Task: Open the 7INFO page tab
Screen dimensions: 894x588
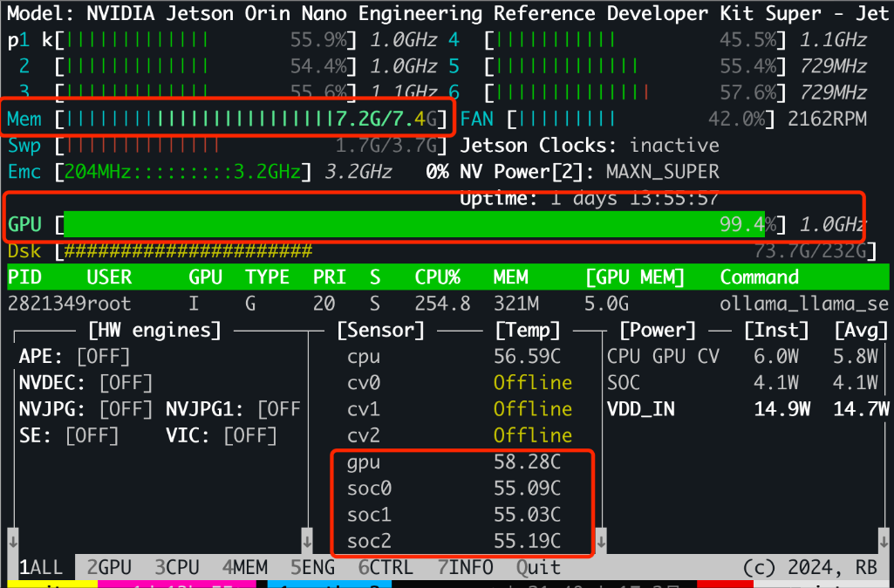Action: click(x=465, y=567)
